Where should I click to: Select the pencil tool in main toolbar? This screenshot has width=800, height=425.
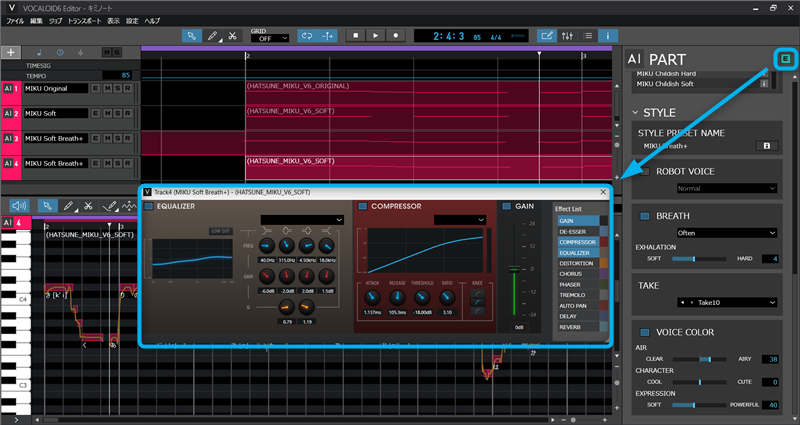coord(212,36)
